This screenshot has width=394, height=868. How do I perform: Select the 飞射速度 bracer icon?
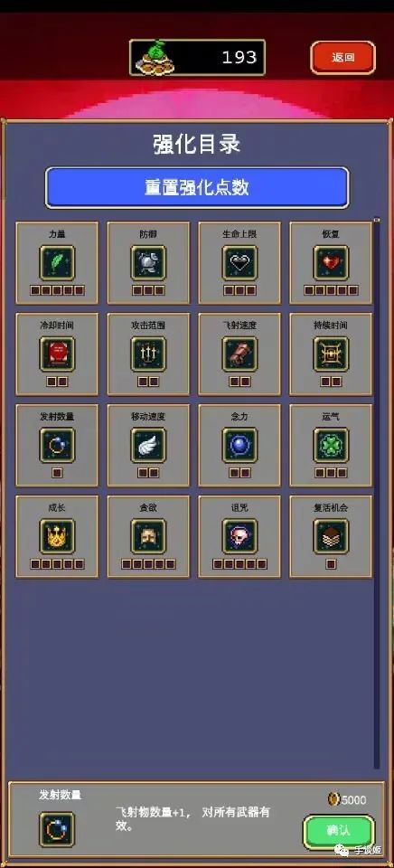pos(239,354)
